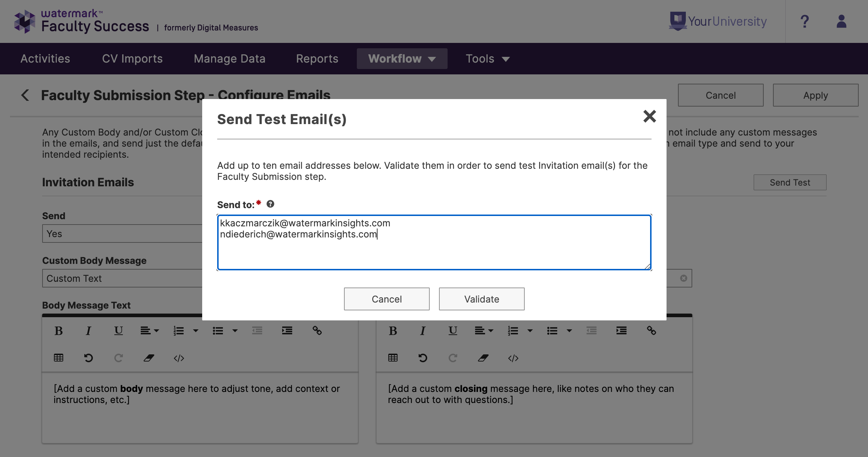Insert numbered list in the body editor
Screen dimensions: 868x457
(179, 331)
